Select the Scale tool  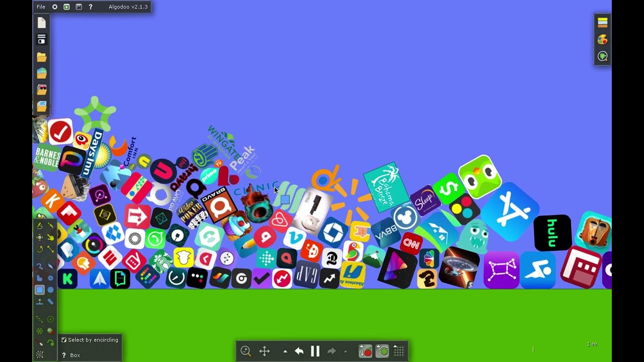(x=50, y=249)
